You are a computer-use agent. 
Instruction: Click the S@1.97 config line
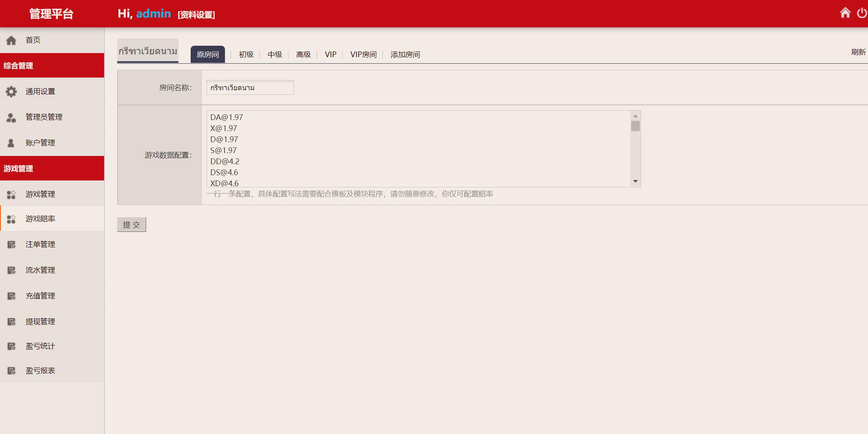[223, 150]
